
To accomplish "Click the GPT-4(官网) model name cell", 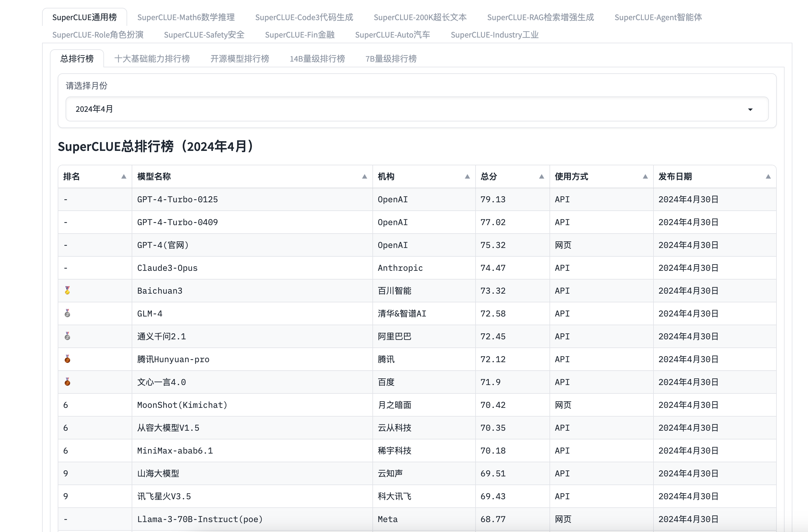I will pyautogui.click(x=252, y=245).
